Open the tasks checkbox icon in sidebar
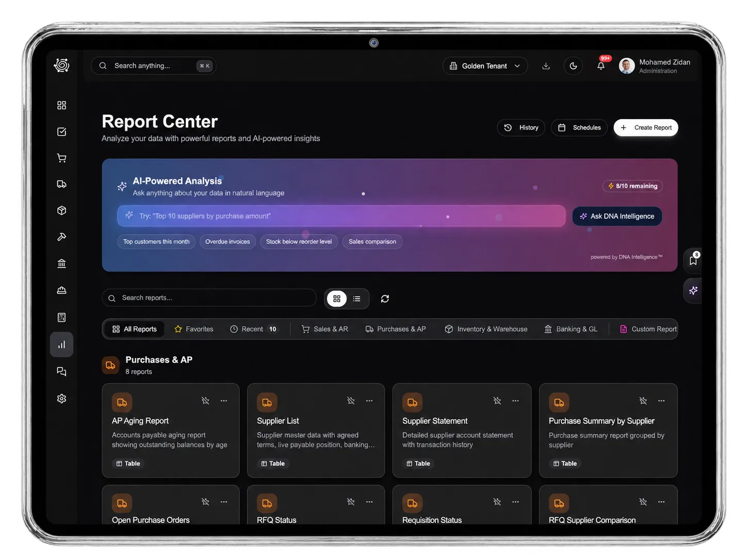The height and width of the screenshot is (560, 747). 61,131
